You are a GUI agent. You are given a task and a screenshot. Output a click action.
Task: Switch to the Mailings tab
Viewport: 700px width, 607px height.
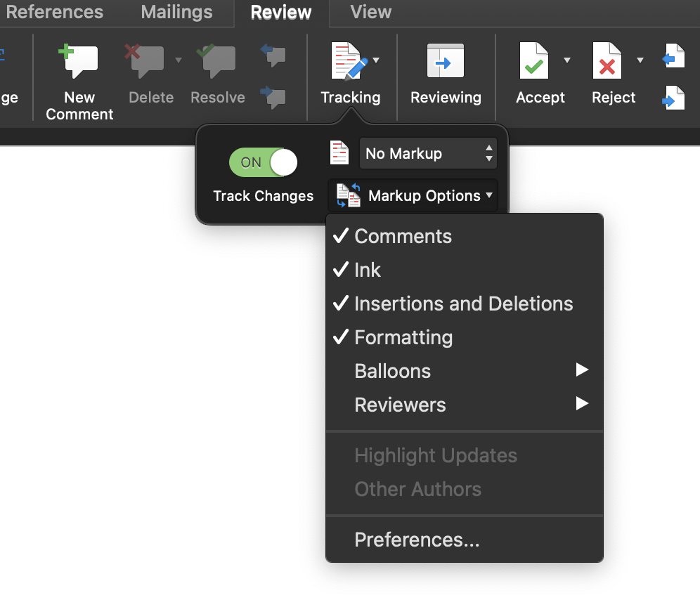pyautogui.click(x=176, y=13)
